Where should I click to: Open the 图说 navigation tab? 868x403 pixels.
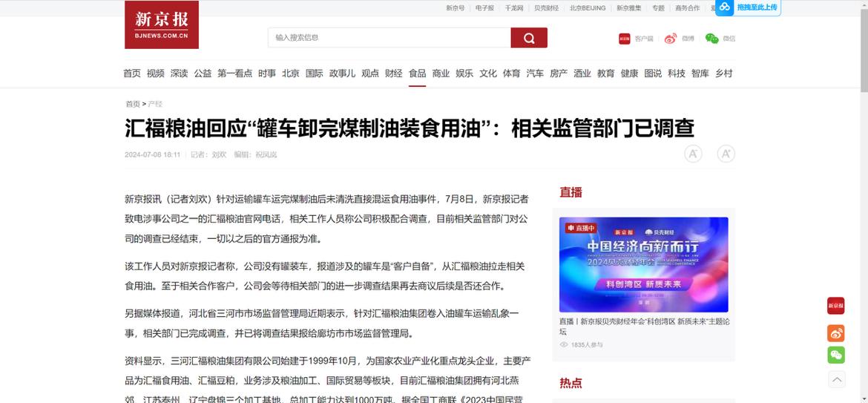653,73
